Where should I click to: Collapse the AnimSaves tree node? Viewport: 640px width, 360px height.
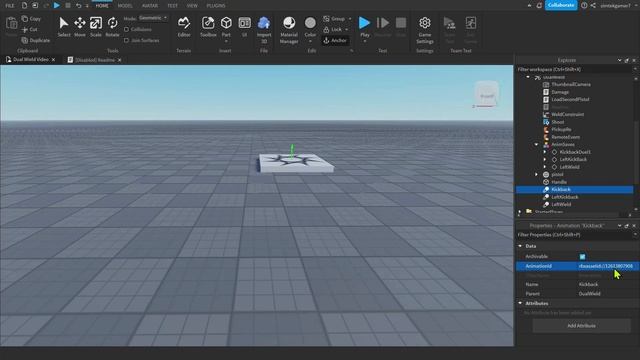536,144
